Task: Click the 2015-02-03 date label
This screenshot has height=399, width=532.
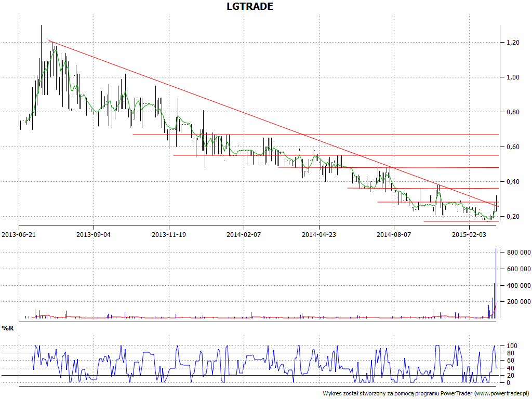Action: click(469, 234)
